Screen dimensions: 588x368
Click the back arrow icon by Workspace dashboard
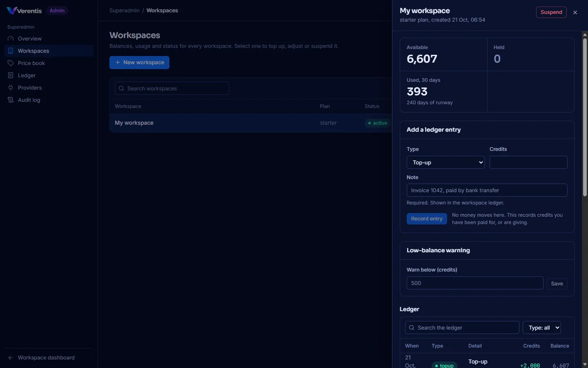(11, 358)
